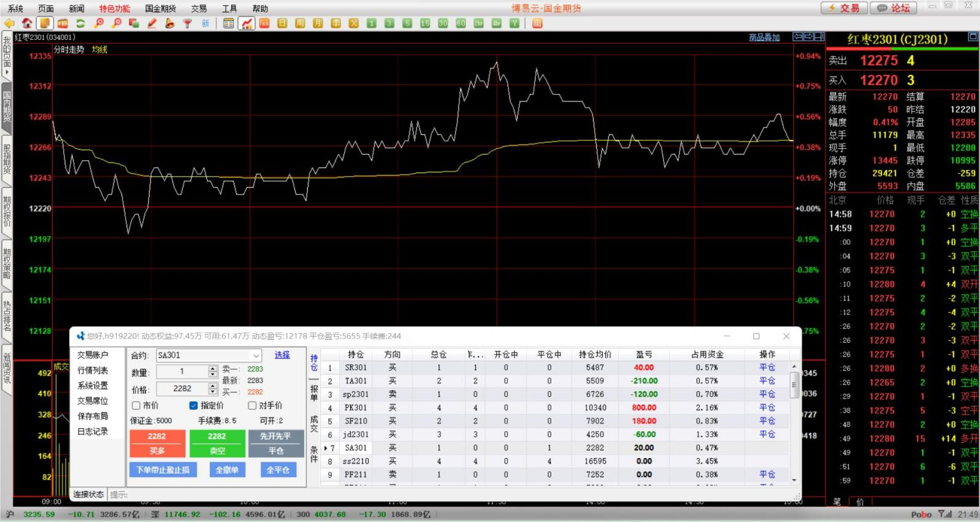This screenshot has height=522, width=980.
Task: Click the red 买多 buy button
Action: click(157, 443)
